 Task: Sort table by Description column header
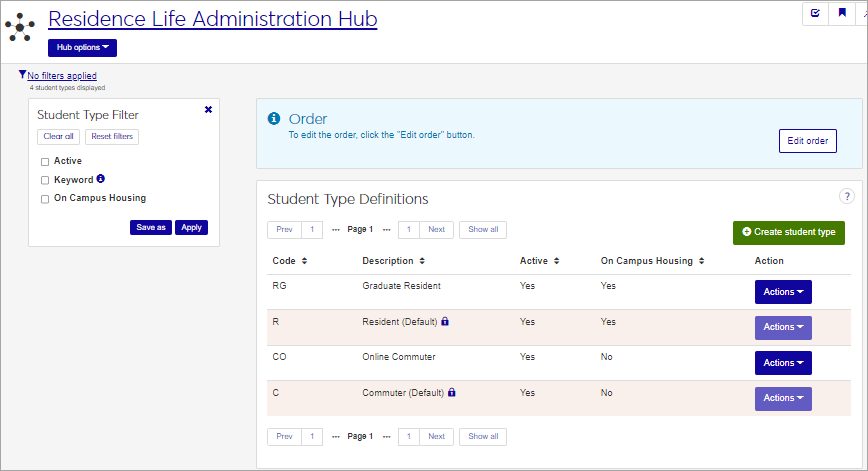(x=391, y=261)
